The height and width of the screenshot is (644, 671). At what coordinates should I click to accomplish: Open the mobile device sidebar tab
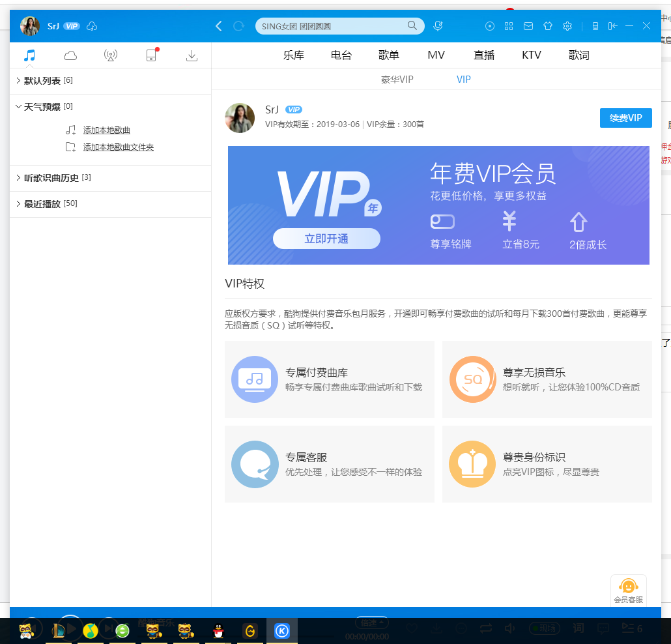tap(151, 55)
